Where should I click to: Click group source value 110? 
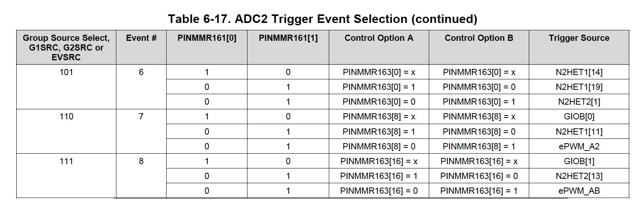[66, 116]
